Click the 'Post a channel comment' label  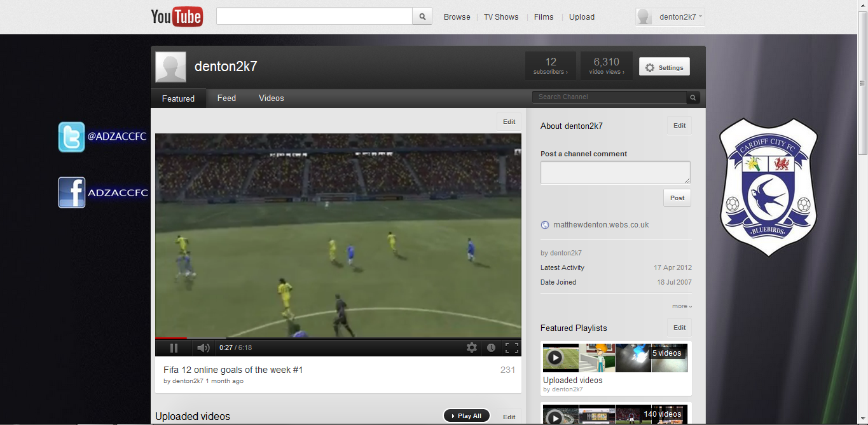click(584, 154)
